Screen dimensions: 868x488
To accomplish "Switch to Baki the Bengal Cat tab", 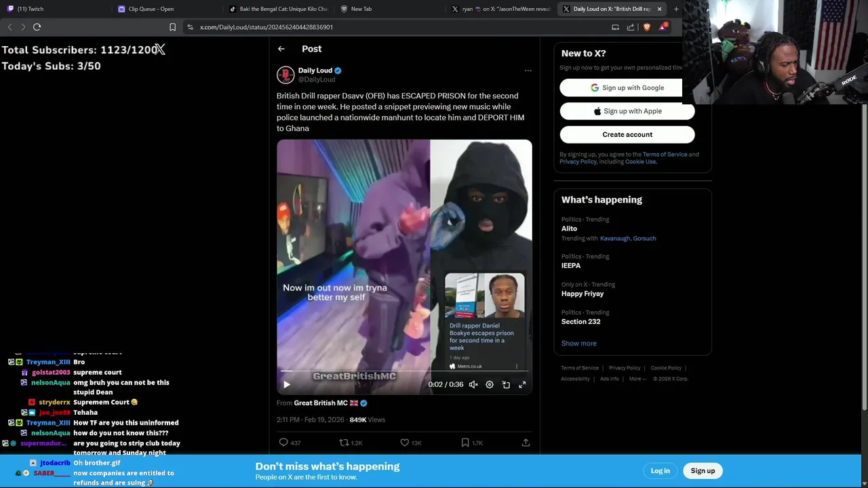I will pos(278,9).
